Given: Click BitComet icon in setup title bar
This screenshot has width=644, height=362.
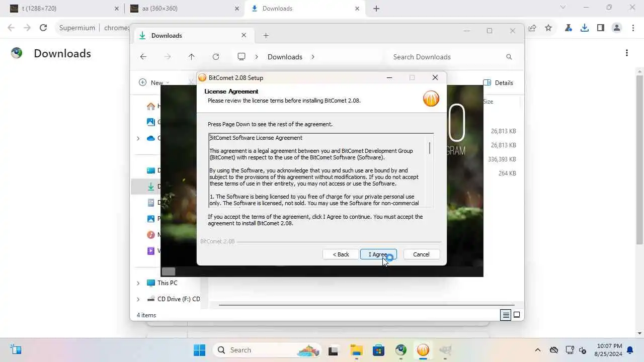Looking at the screenshot, I should coord(202,77).
